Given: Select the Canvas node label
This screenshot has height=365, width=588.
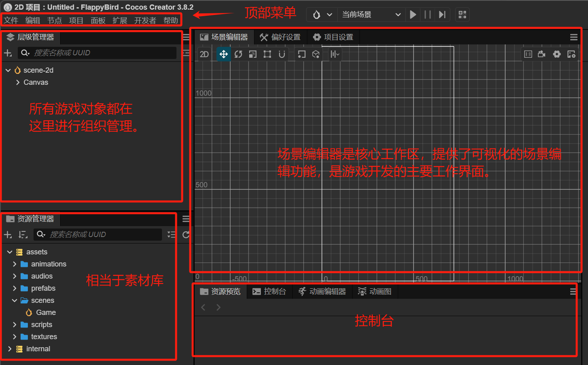Looking at the screenshot, I should pyautogui.click(x=36, y=82).
